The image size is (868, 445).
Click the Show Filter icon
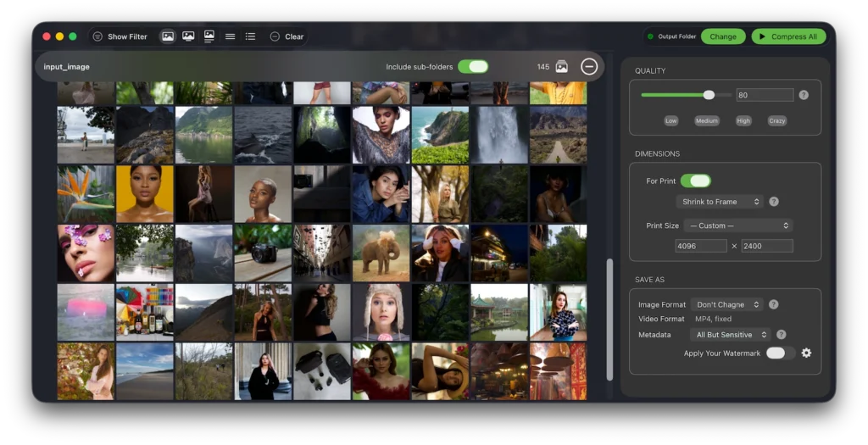pos(97,36)
